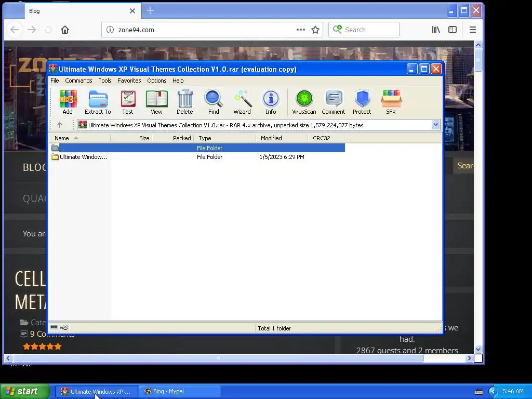The image size is (532, 399).
Task: Go up one level in WinRAR
Action: 60,125
